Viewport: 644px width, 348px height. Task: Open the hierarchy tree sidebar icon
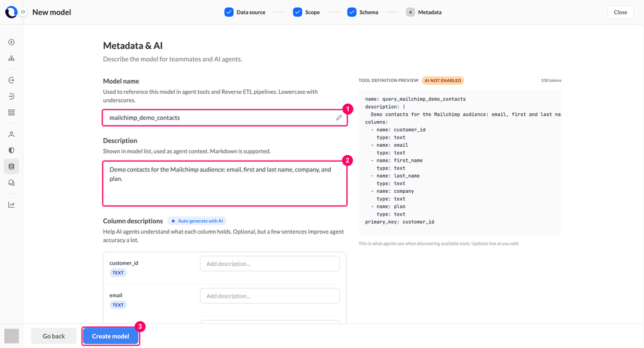pos(11,58)
